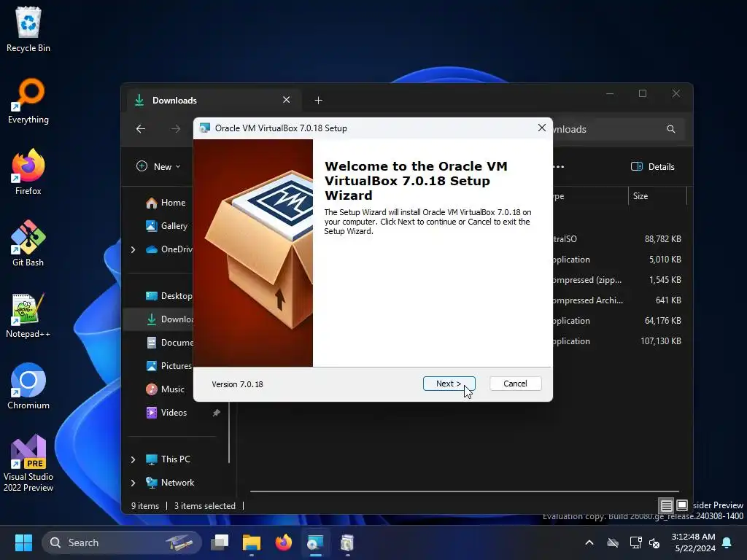Open the Windows Start menu

coord(23,542)
